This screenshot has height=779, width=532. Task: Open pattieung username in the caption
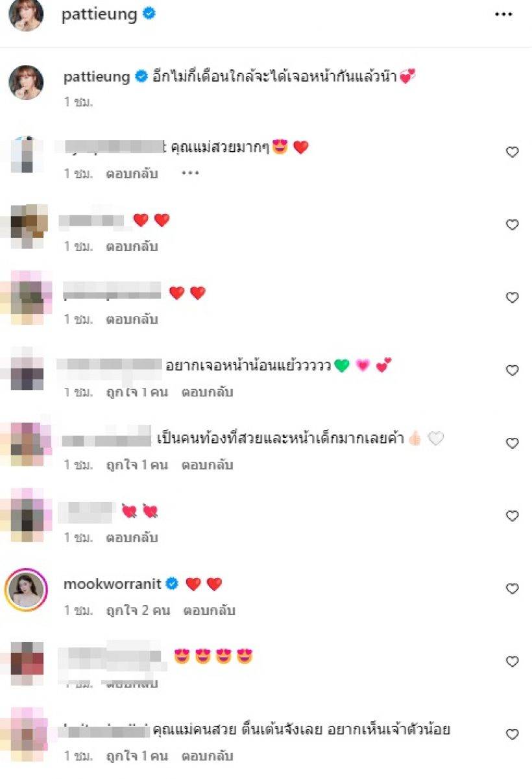tap(97, 77)
